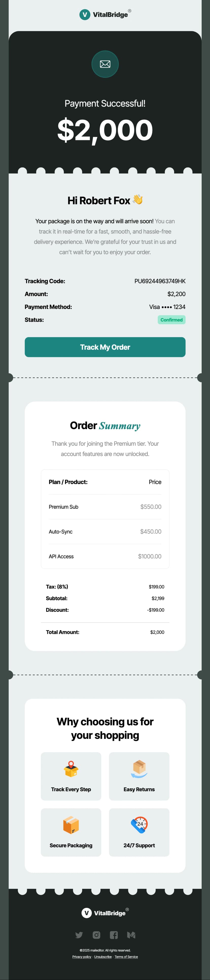Viewport: 210px width, 980px height.
Task: Click the waving hand emoji greeting
Action: [x=137, y=200]
